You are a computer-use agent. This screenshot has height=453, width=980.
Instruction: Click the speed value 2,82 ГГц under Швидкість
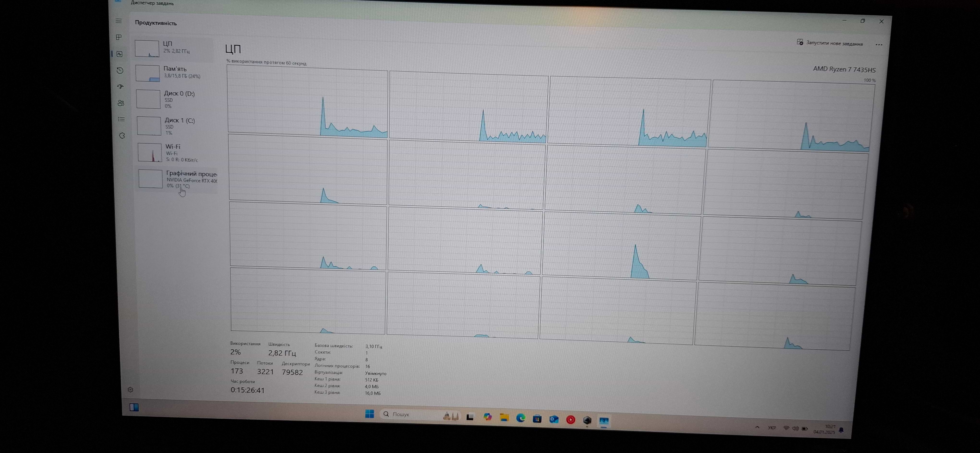282,353
